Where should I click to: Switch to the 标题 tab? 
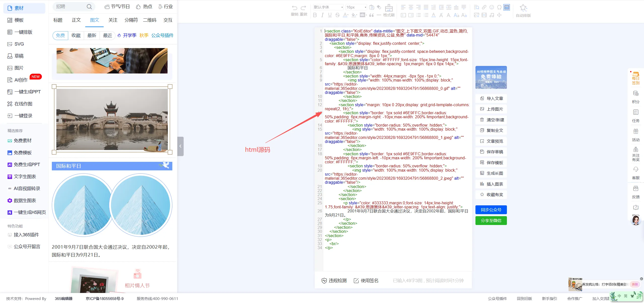pyautogui.click(x=58, y=20)
